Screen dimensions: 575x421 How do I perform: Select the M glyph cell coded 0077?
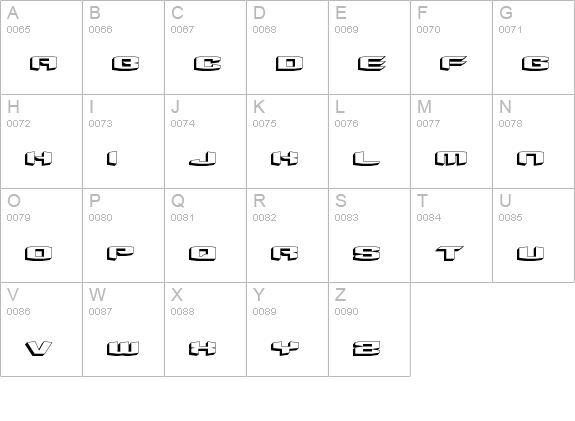tap(451, 142)
